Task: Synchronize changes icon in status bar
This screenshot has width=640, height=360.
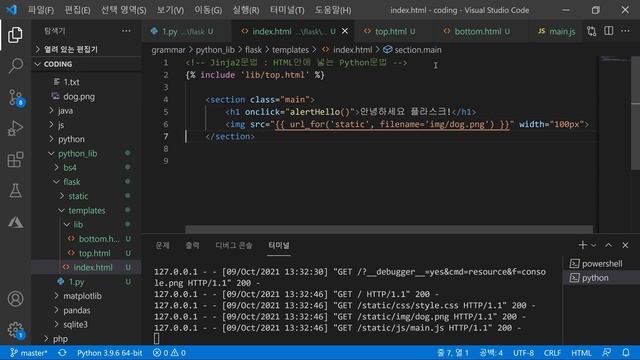Action: [x=62, y=353]
